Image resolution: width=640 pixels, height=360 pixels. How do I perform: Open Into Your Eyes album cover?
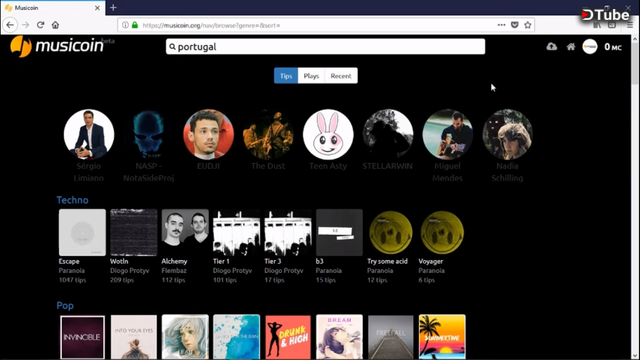click(x=133, y=337)
